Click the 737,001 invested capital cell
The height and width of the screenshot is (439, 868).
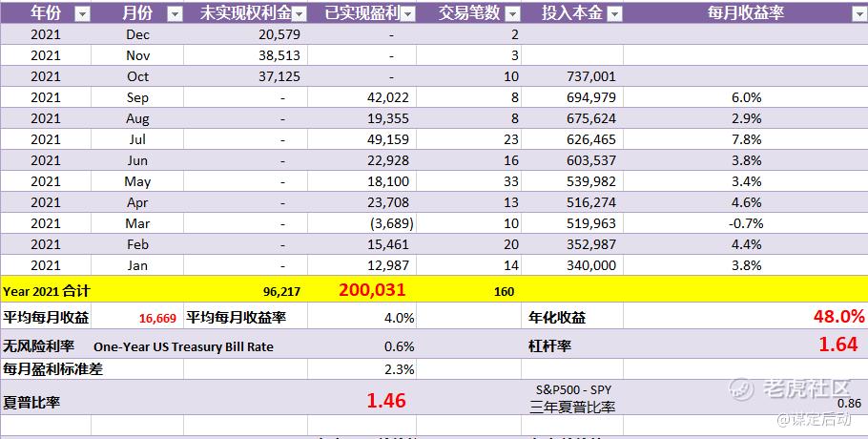[x=572, y=76]
